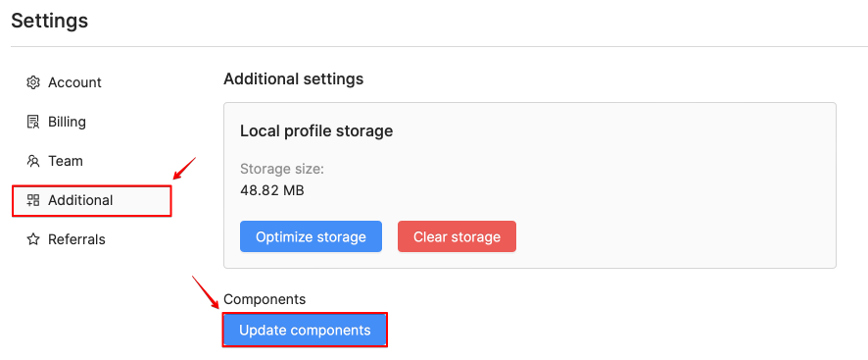Open the Account settings label
868x360 pixels.
click(74, 82)
